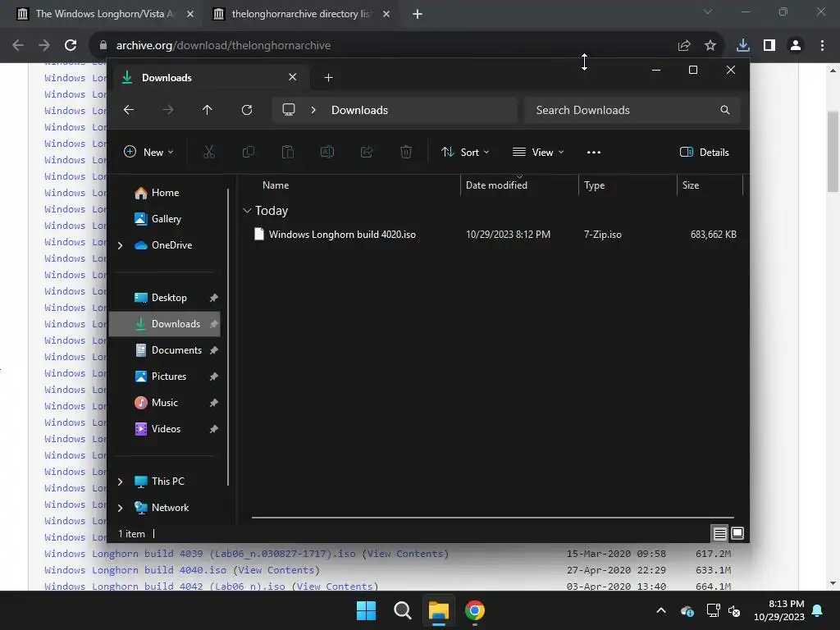The height and width of the screenshot is (630, 840).
Task: Open Music in navigation pane
Action: (165, 403)
